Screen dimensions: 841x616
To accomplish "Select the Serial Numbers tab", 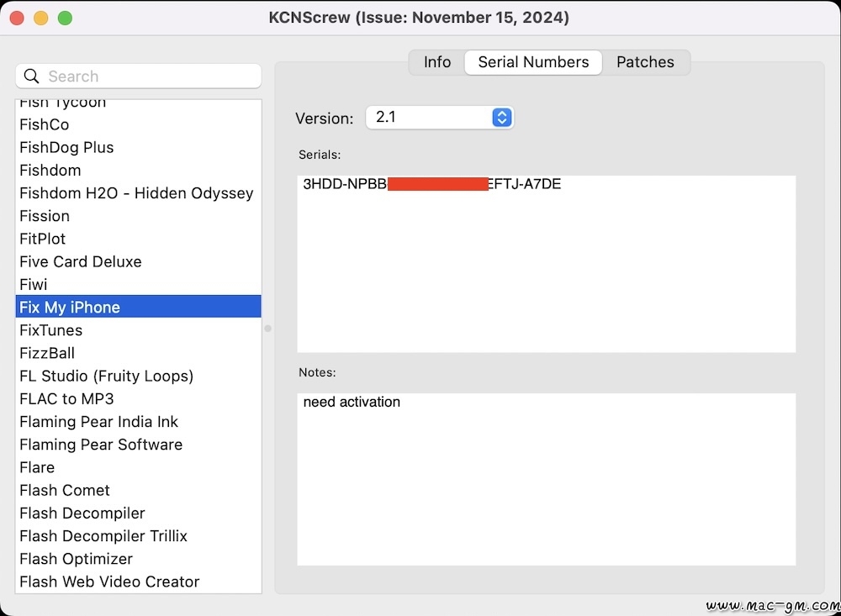I will pos(533,62).
